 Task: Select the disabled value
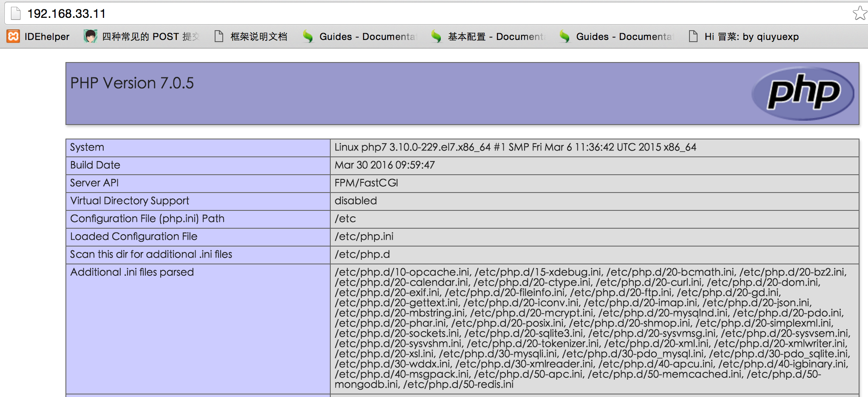(356, 201)
